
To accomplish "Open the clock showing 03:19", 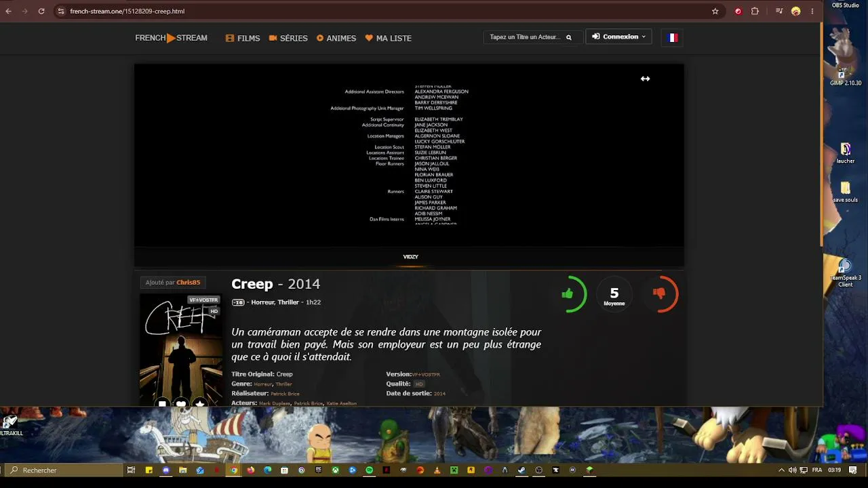I will (834, 470).
